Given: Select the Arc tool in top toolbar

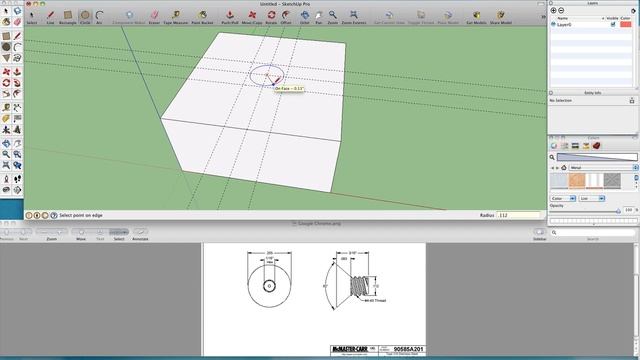Looking at the screenshot, I should (99, 16).
